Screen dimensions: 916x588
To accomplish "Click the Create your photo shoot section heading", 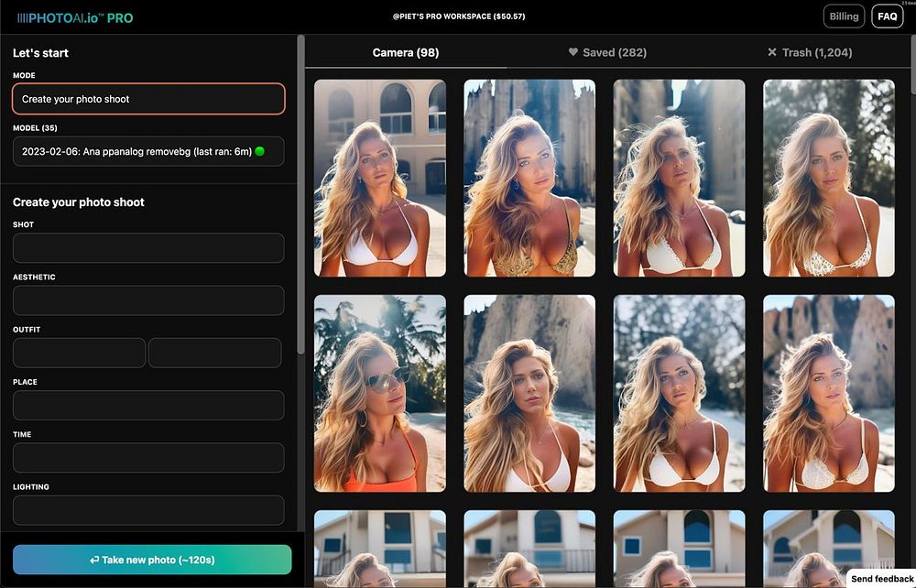I will pos(78,202).
